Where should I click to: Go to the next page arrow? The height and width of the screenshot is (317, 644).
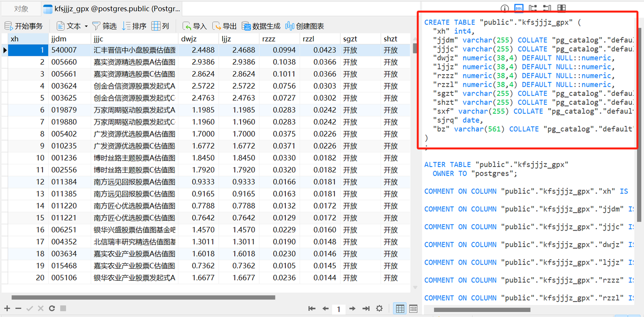click(x=352, y=308)
